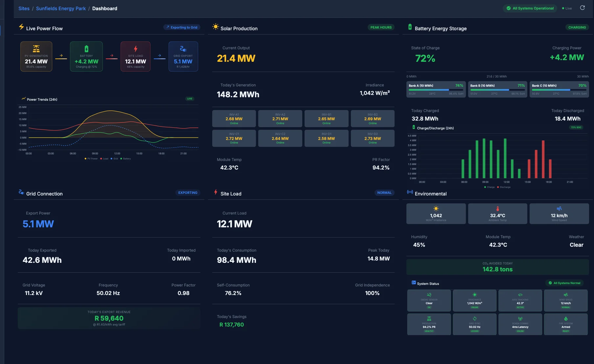Open the Sites breadcrumb link

click(24, 8)
